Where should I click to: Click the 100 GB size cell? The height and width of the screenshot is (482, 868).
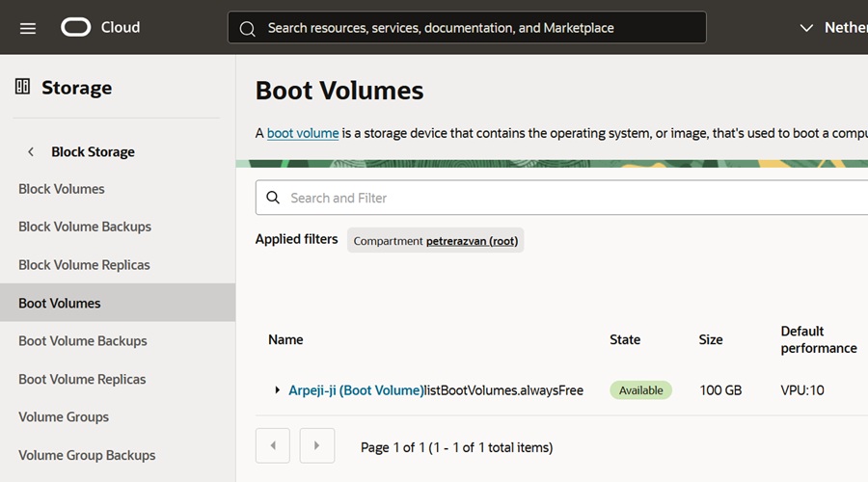(720, 390)
